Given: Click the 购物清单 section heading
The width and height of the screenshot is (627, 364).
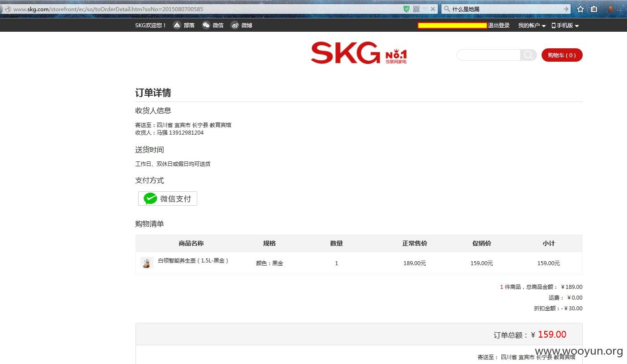Looking at the screenshot, I should tap(149, 224).
